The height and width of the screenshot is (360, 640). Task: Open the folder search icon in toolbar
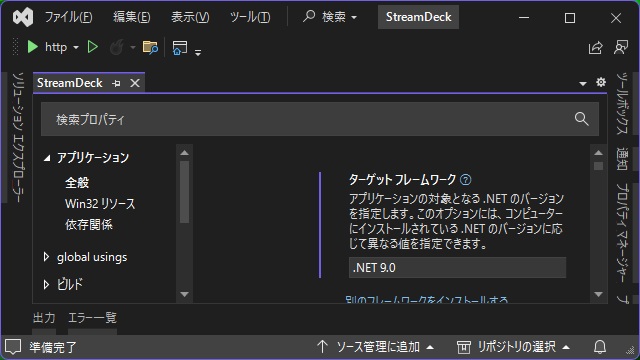150,47
